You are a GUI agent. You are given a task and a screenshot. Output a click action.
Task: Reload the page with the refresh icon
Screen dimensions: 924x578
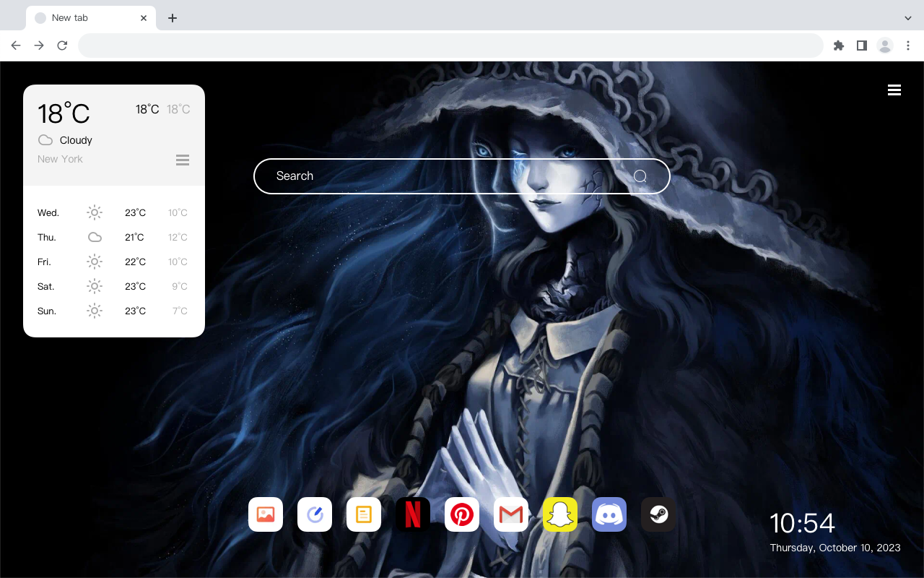(x=62, y=46)
